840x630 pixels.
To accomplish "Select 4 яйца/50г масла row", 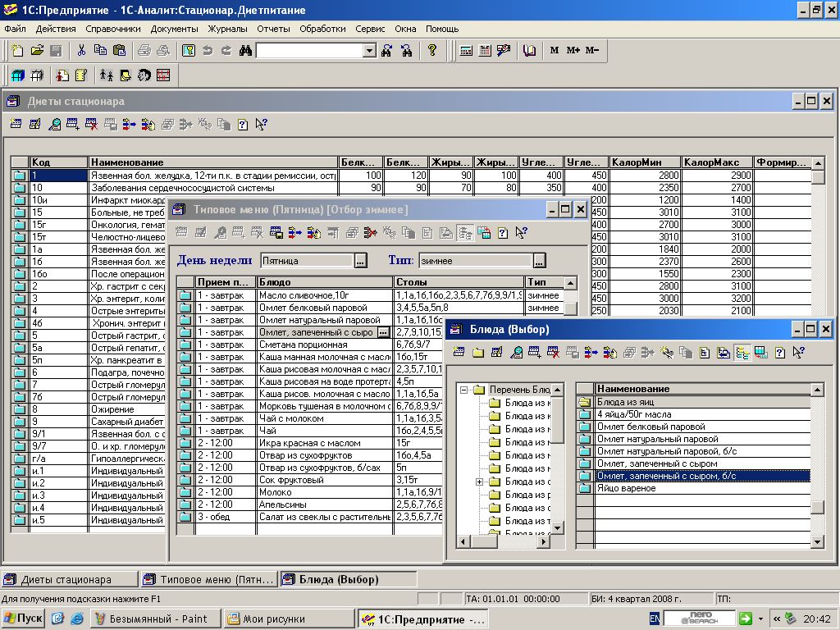I will (x=694, y=414).
